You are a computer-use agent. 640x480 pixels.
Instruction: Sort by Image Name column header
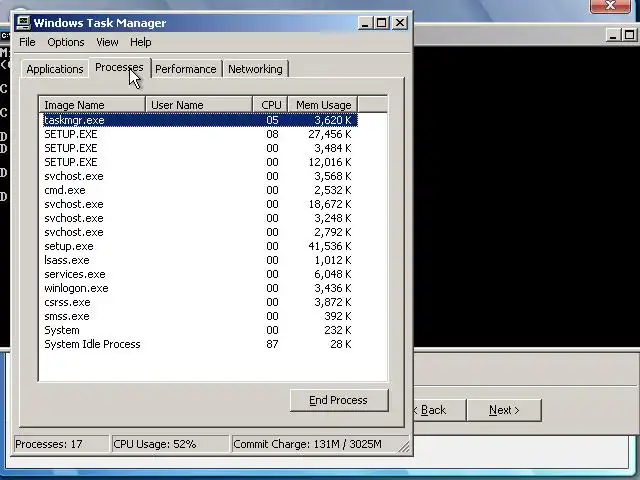point(92,105)
